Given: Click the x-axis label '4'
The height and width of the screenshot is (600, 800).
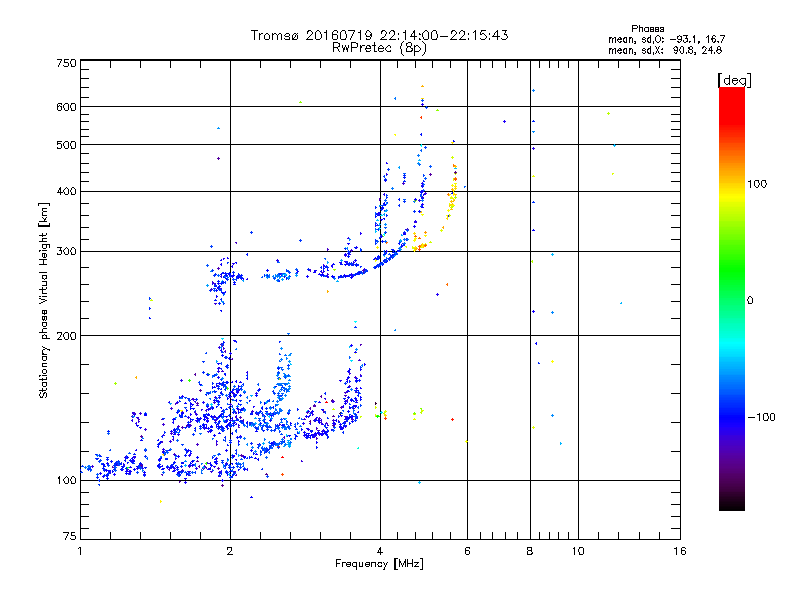Looking at the screenshot, I should click(380, 551).
